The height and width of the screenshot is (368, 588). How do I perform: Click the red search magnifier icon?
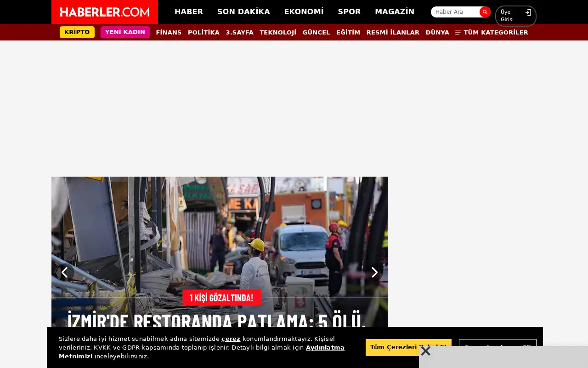485,12
